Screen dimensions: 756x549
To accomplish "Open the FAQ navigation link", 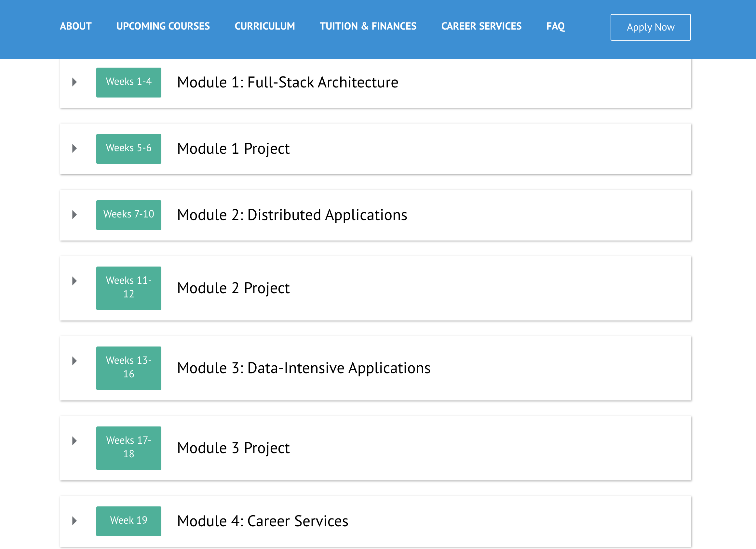I will click(555, 26).
